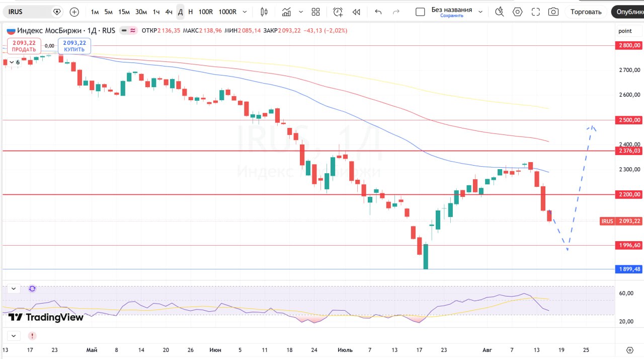The width and height of the screenshot is (644, 359).
Task: Select the 1000R range timeframe
Action: click(227, 12)
